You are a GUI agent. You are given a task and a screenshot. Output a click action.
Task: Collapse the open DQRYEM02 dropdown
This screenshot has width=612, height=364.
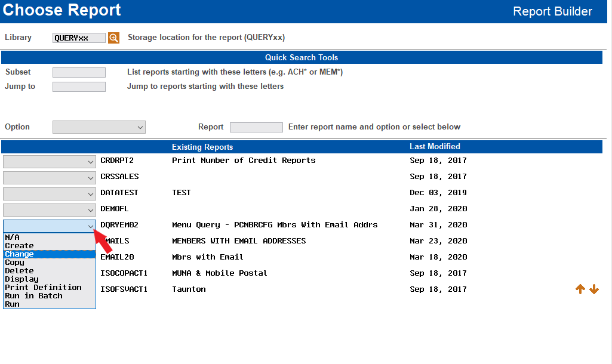pyautogui.click(x=50, y=226)
